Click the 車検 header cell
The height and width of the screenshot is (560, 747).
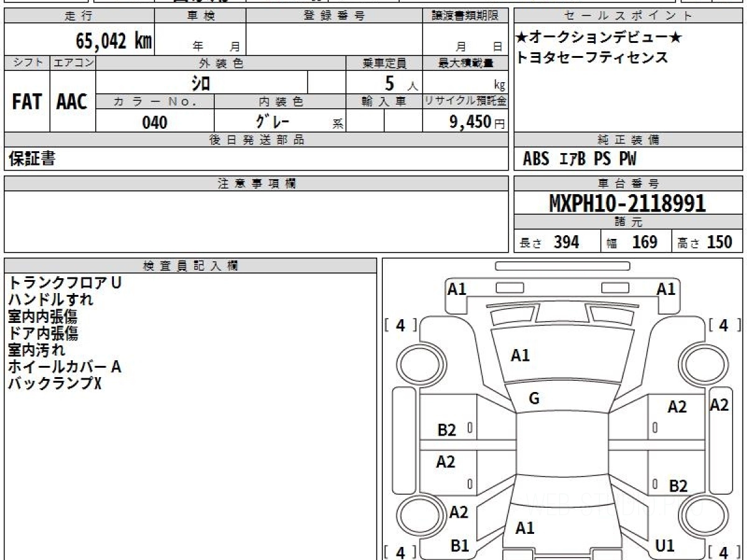pyautogui.click(x=200, y=16)
